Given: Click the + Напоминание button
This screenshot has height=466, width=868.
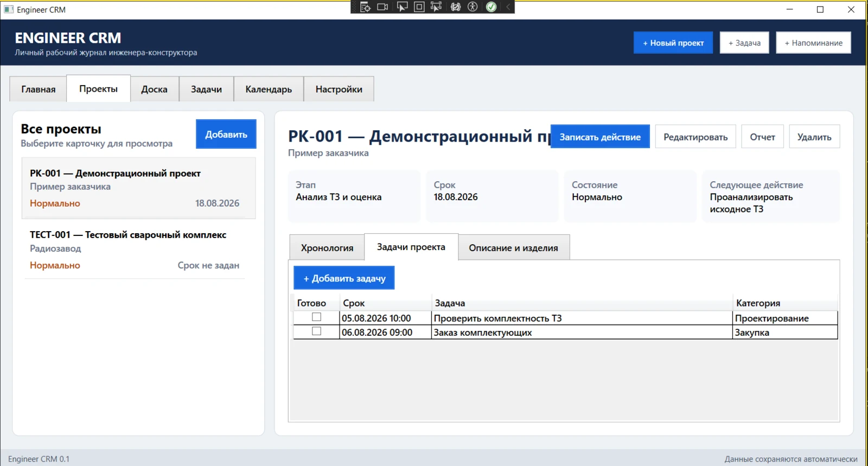Looking at the screenshot, I should click(813, 43).
